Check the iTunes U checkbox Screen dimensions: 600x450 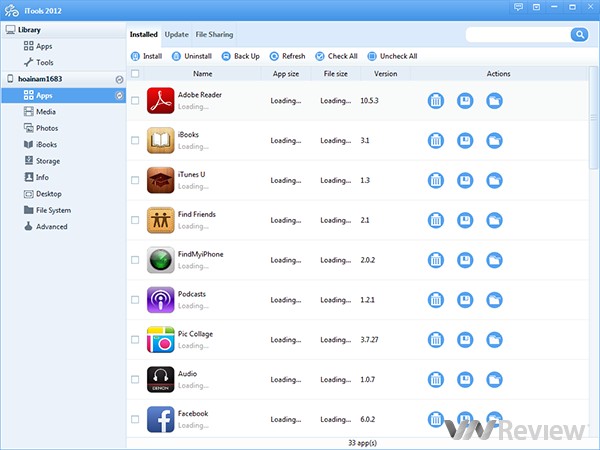135,180
